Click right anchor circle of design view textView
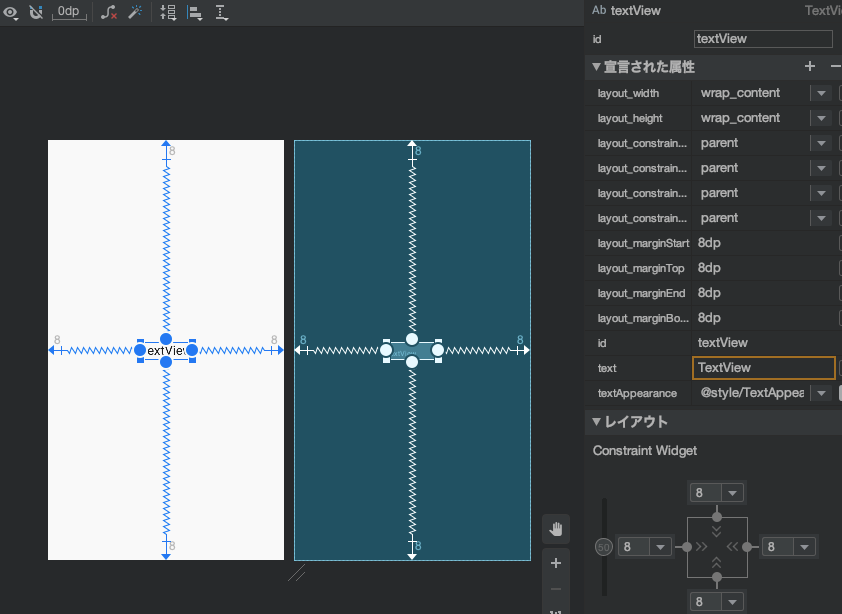The image size is (842, 614). [192, 350]
